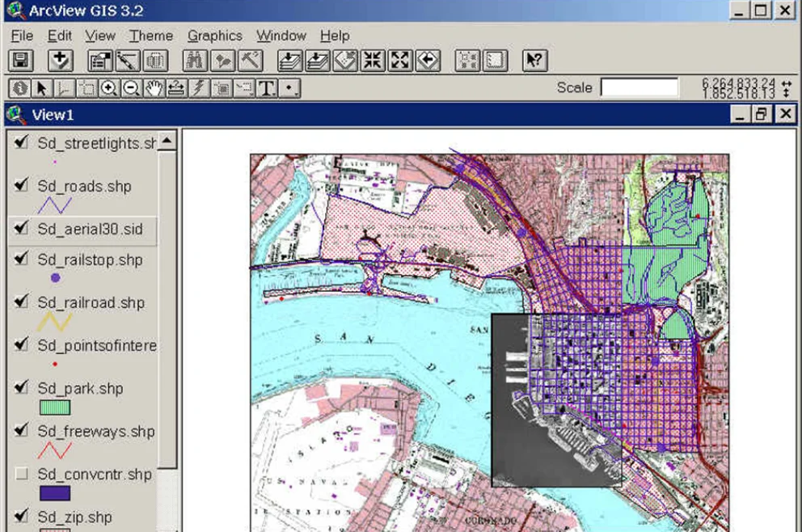Zoom to previous extent
Viewport: 802px width, 532px height.
[x=428, y=61]
